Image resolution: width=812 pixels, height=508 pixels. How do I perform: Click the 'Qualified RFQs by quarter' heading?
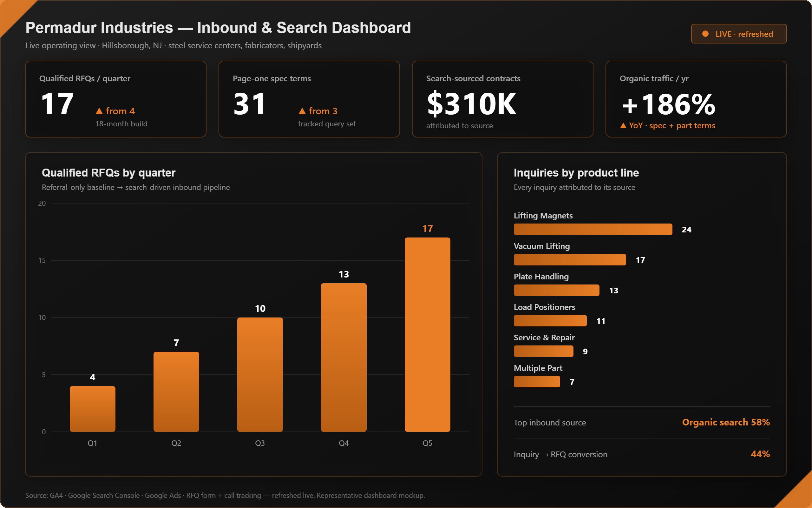click(108, 173)
